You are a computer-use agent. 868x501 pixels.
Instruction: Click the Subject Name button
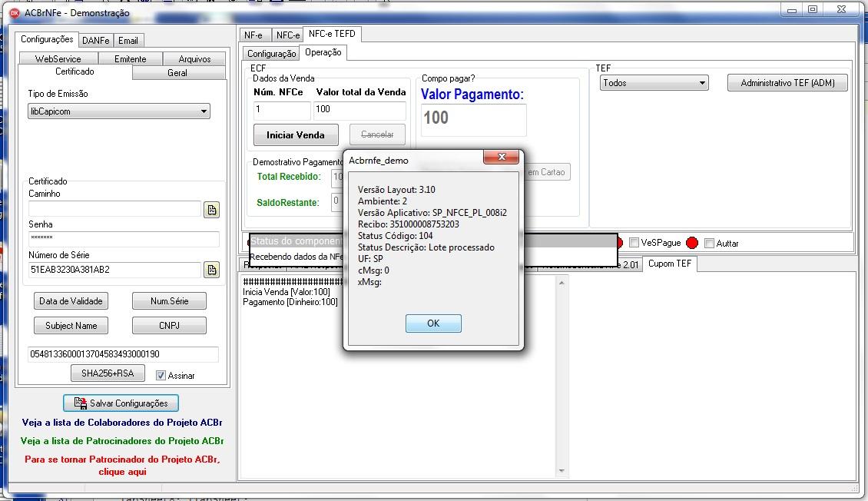click(71, 326)
